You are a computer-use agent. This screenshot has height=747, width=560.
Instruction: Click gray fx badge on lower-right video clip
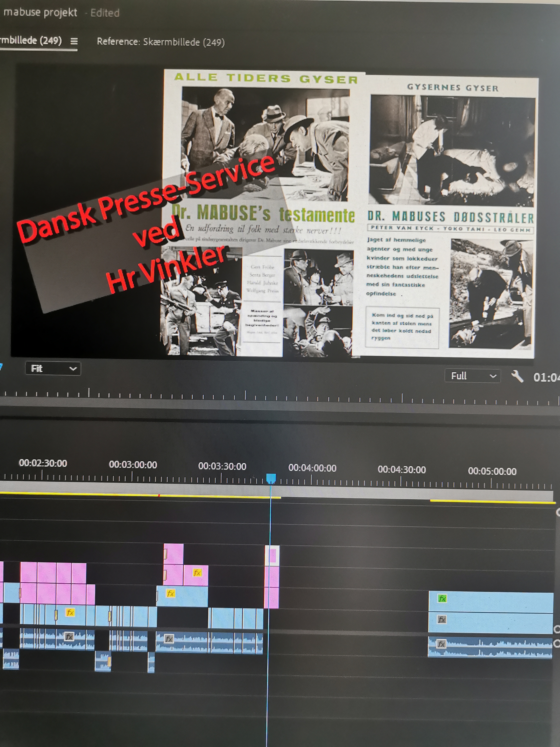coord(442,619)
